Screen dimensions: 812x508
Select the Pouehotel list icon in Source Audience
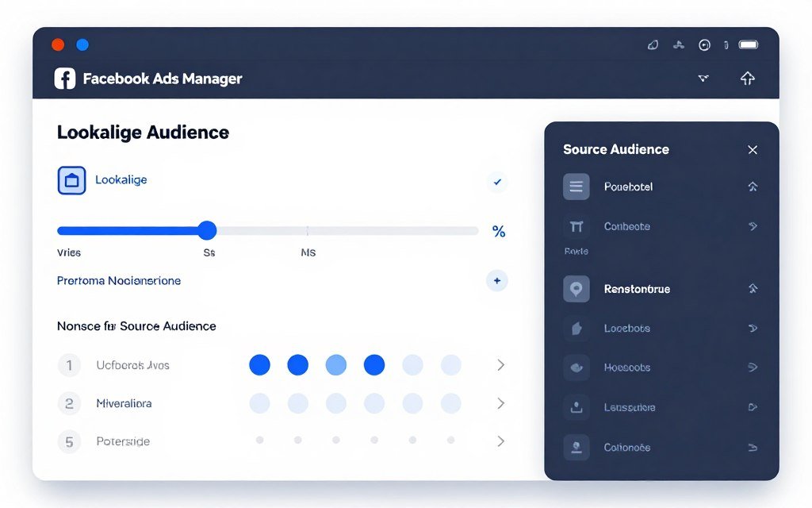point(576,187)
